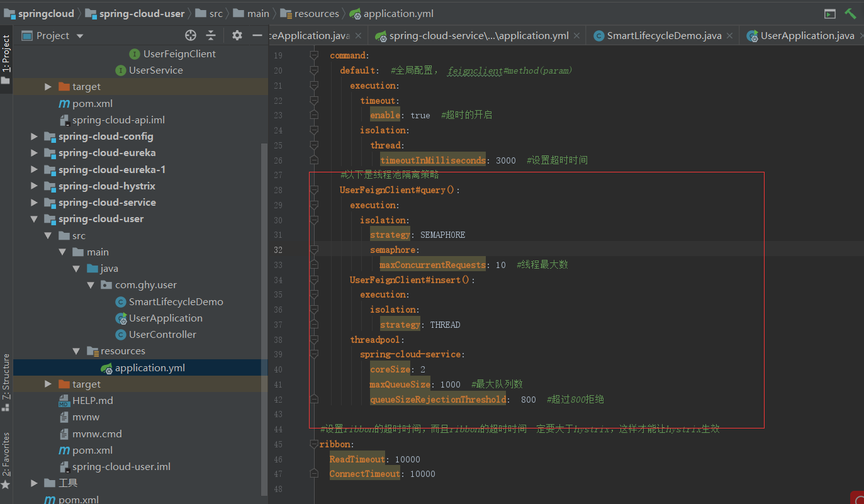Fold the ribbon: block at line 45
This screenshot has width=864, height=504.
[x=314, y=444]
